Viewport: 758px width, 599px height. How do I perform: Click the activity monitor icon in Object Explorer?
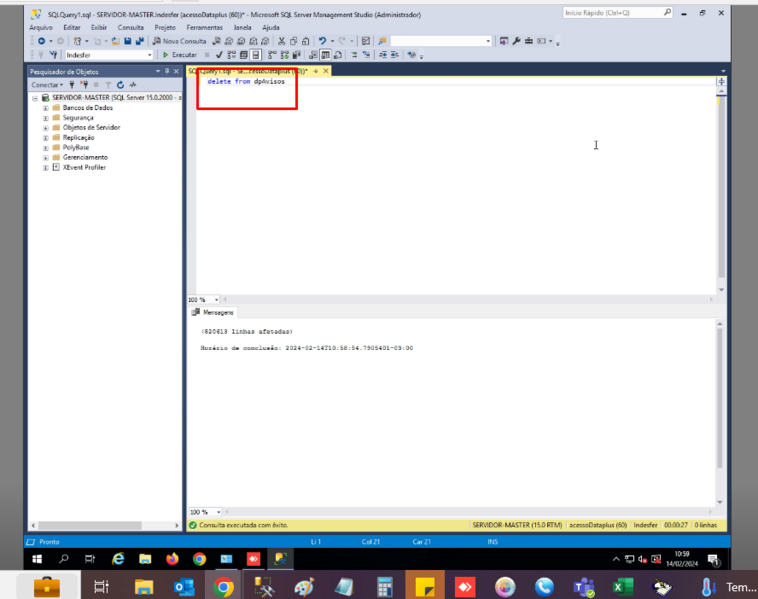133,85
